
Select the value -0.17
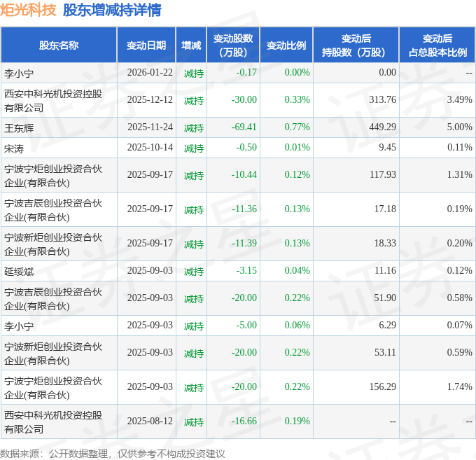pos(246,72)
